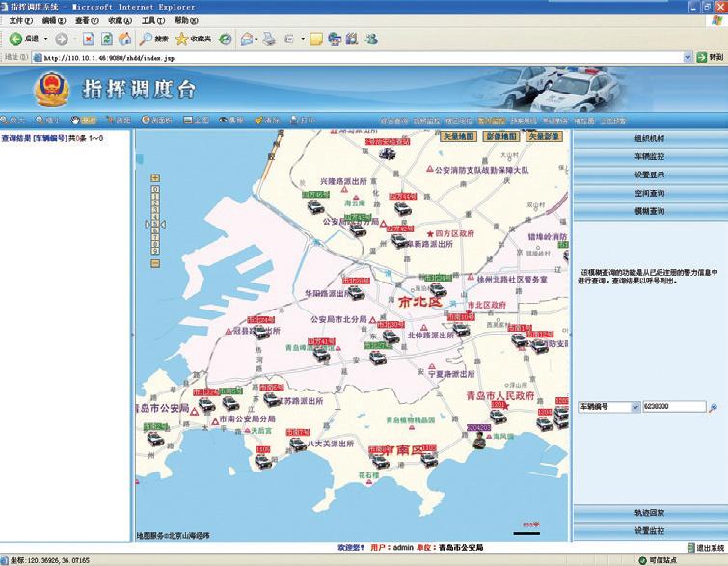Toggle the 矢量影像 hybrid map mode
This screenshot has height=566, width=728.
pyautogui.click(x=544, y=137)
